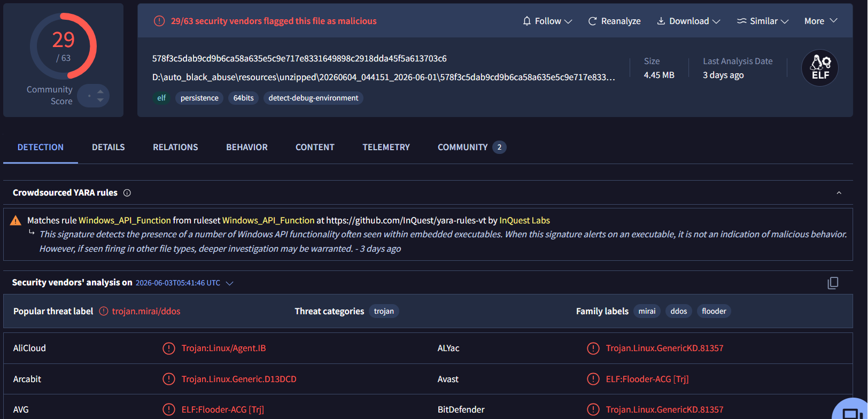Select the BEHAVIOR tab
Image resolution: width=868 pixels, height=419 pixels.
247,147
